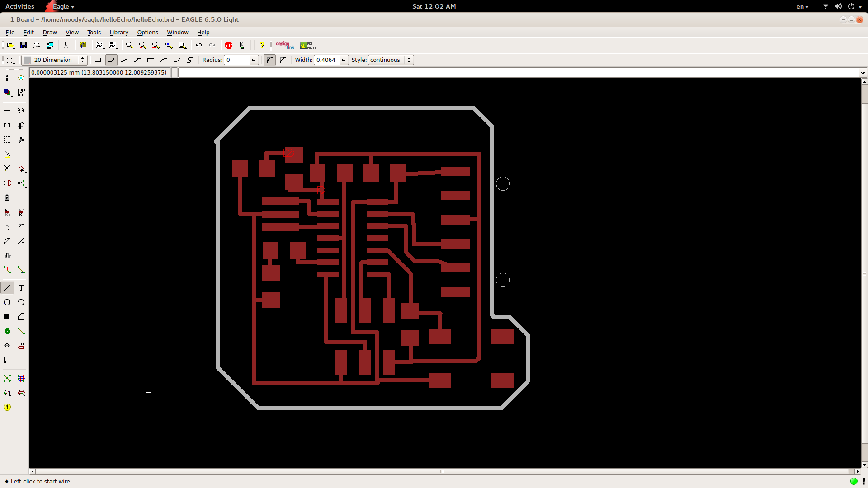Viewport: 868px width, 488px height.
Task: Toggle straight any-angle wire bend style
Action: [x=124, y=60]
